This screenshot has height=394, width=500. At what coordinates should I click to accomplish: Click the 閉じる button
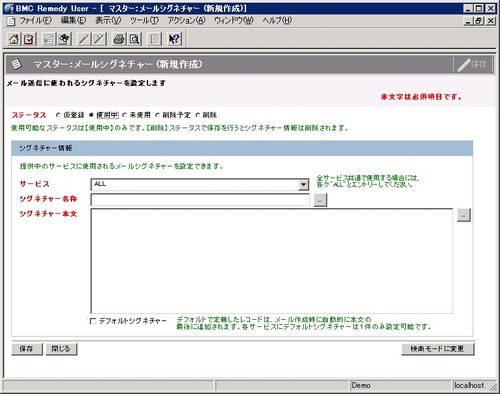[61, 349]
